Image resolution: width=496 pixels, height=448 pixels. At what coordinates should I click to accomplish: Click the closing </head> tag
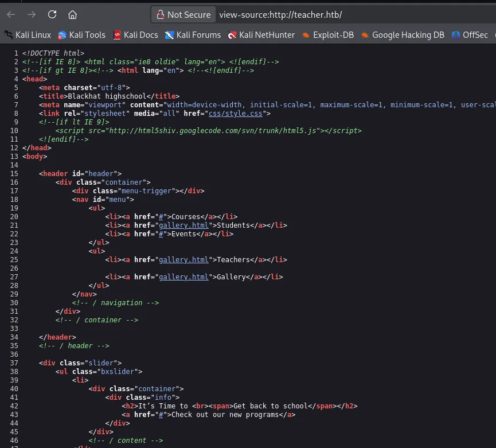tap(37, 148)
